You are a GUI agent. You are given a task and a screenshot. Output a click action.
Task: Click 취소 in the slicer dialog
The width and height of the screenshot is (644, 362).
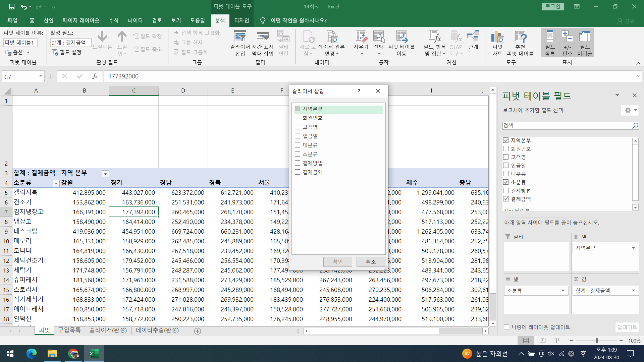[371, 261]
